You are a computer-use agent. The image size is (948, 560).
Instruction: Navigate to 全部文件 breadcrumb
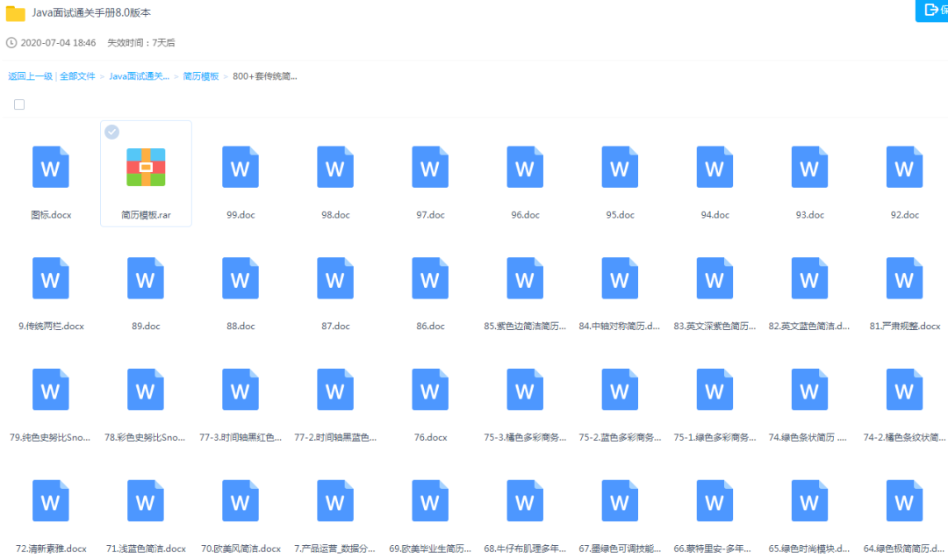point(77,76)
